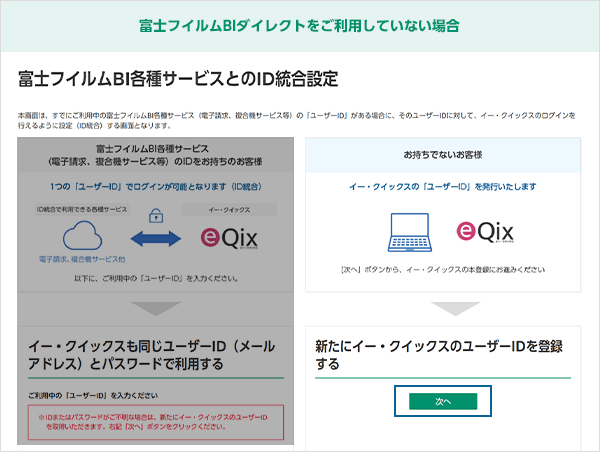Click the eQix logo in the grayed left panel
The width and height of the screenshot is (600, 452).
[229, 238]
